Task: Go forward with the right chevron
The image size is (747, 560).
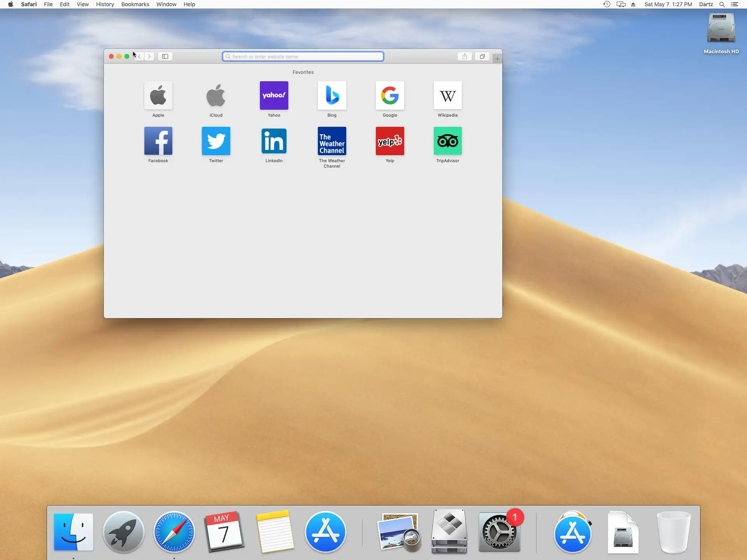Action: pyautogui.click(x=149, y=56)
